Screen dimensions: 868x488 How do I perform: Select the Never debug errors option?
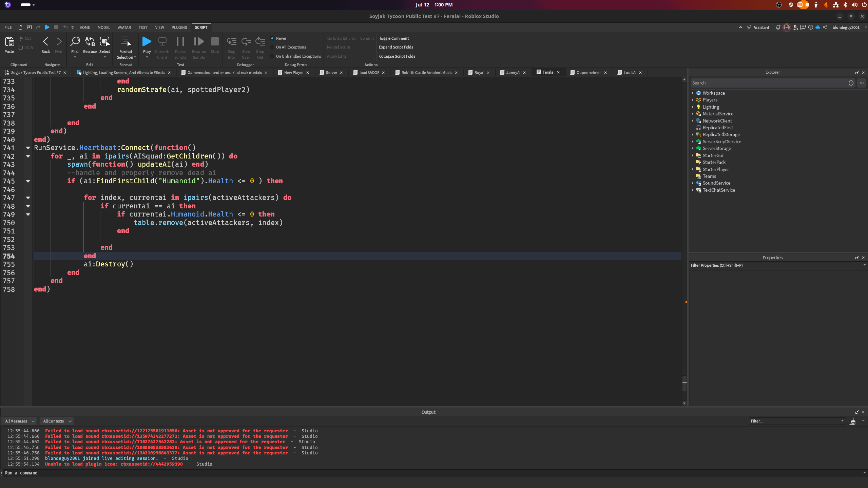click(x=278, y=38)
